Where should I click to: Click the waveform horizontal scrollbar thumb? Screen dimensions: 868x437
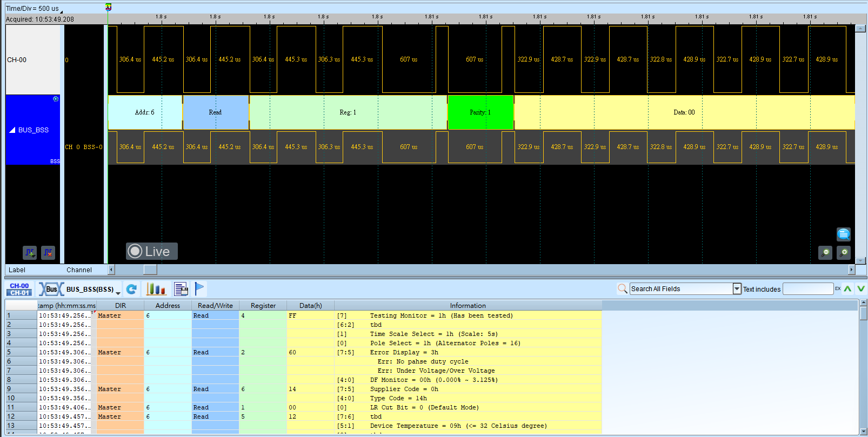pyautogui.click(x=150, y=270)
